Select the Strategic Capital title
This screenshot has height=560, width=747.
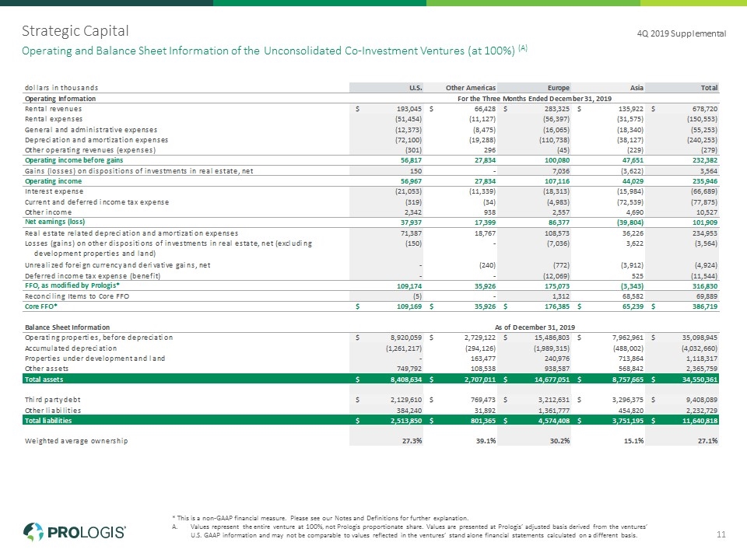pyautogui.click(x=75, y=31)
